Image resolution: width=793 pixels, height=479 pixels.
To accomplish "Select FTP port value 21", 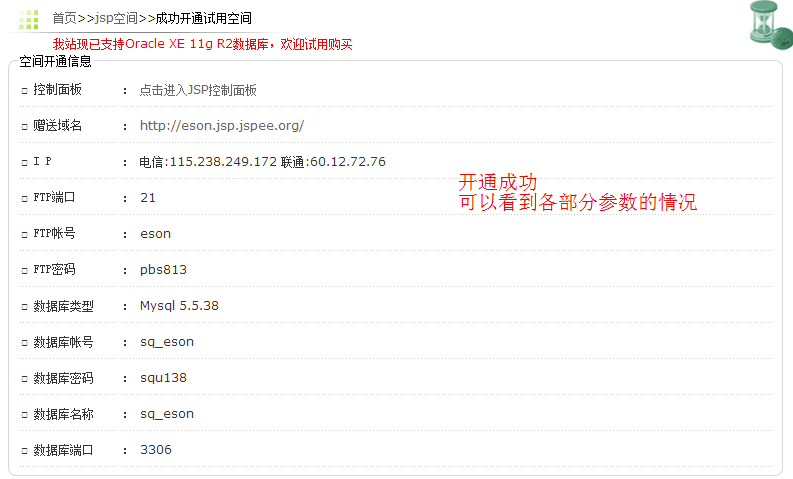I will [x=148, y=198].
